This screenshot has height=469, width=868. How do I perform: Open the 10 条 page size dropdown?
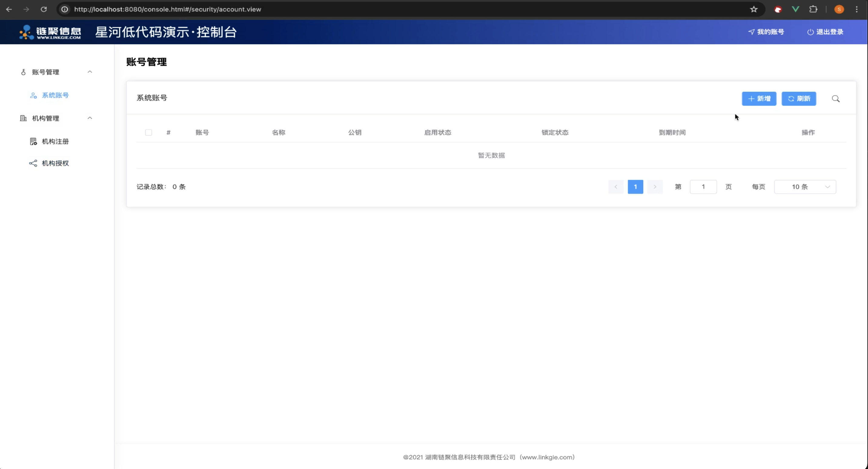[x=805, y=186]
